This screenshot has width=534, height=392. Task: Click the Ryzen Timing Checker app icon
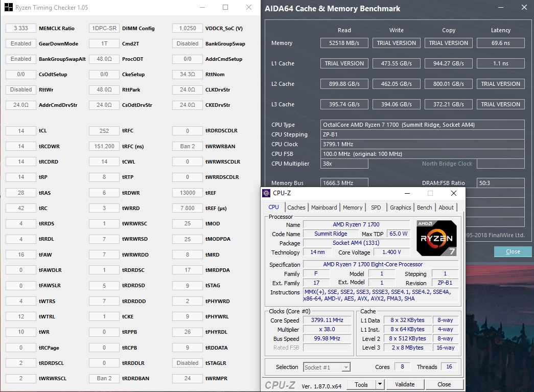(9, 7)
